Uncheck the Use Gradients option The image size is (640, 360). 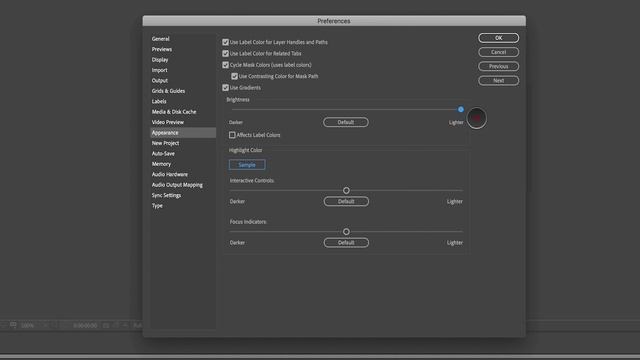225,88
